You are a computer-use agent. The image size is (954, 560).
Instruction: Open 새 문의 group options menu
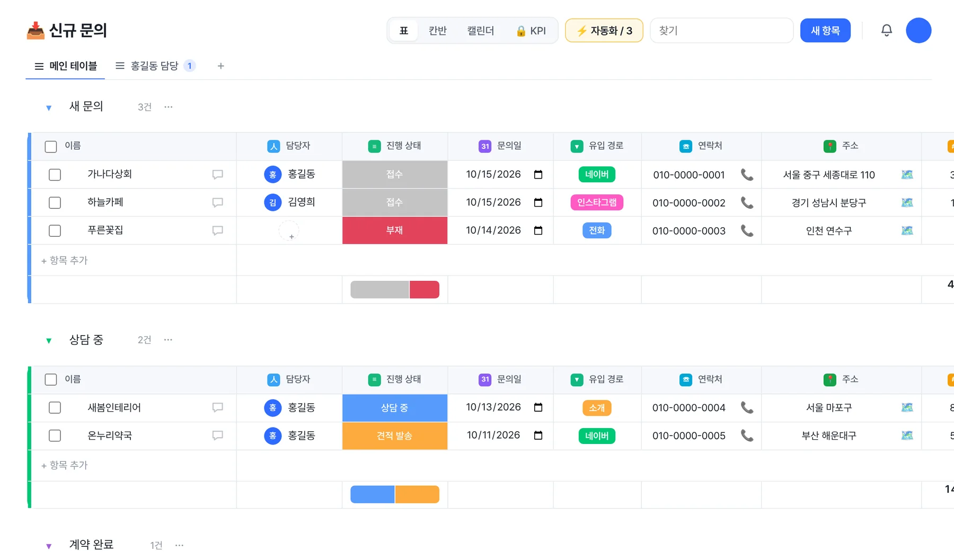[x=168, y=107]
